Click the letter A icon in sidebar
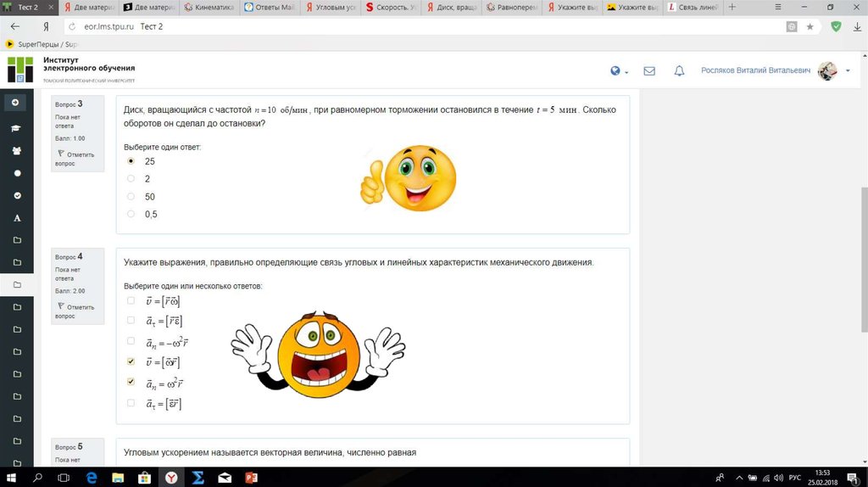The image size is (868, 487). coord(17,218)
